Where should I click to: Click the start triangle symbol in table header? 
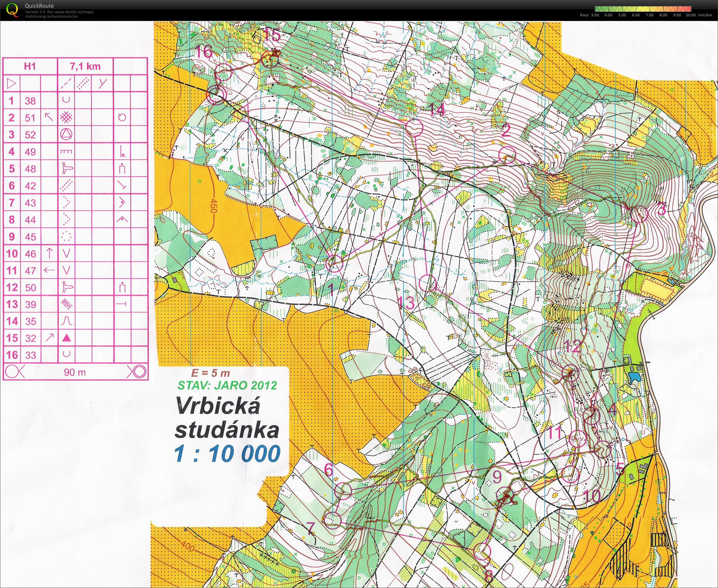[11, 83]
